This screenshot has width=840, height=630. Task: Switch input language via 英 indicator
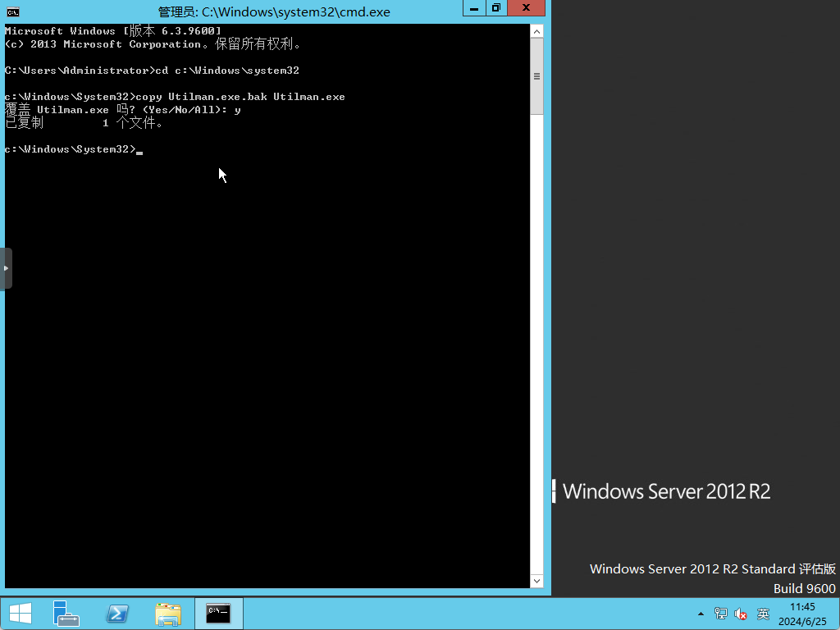click(x=763, y=614)
